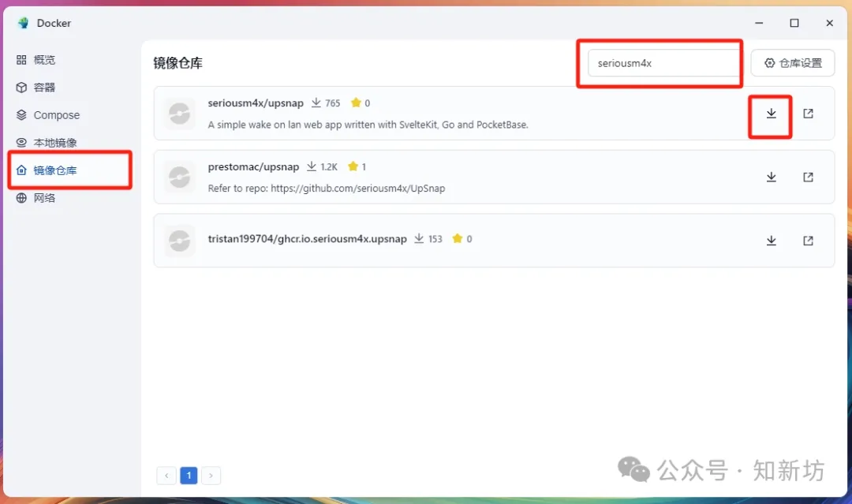Download the seriousm4x/upsnap image
852x504 pixels.
click(771, 114)
